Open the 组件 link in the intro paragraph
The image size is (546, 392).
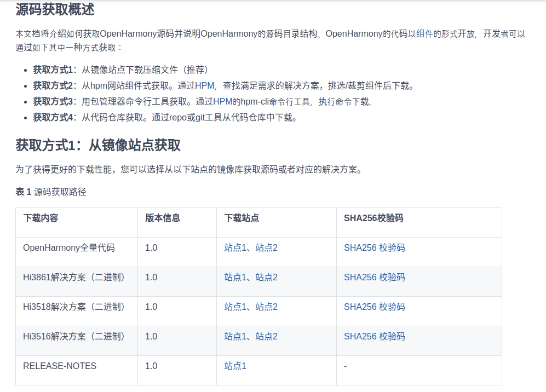click(x=424, y=34)
